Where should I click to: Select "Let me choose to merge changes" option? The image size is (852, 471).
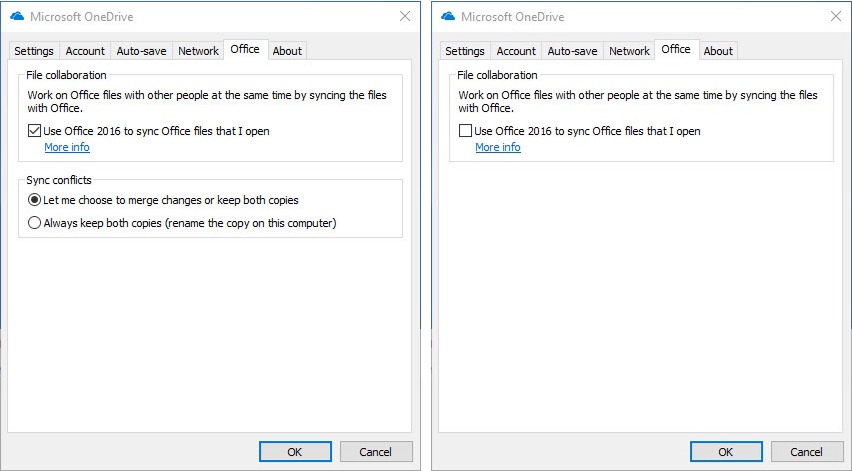click(35, 200)
